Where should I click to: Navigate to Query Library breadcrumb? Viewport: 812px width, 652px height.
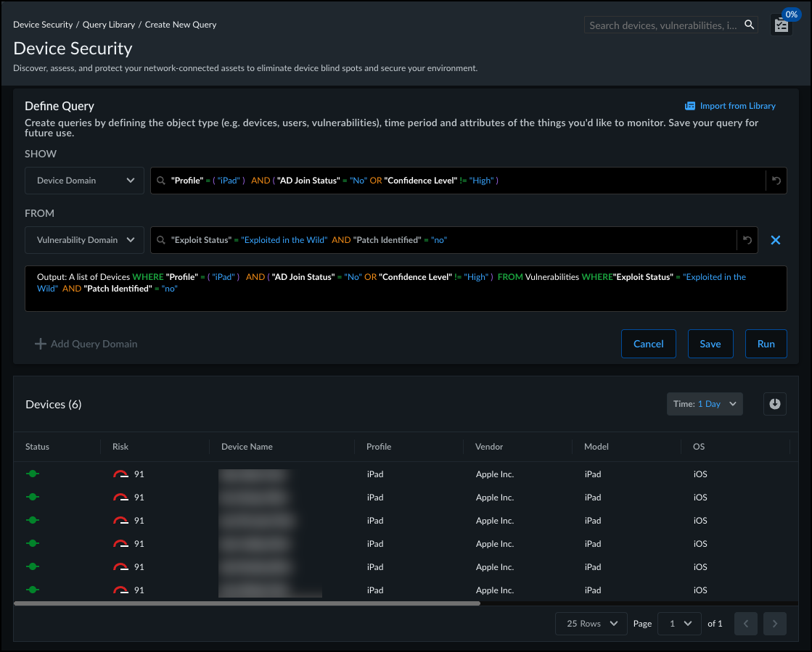(x=109, y=25)
